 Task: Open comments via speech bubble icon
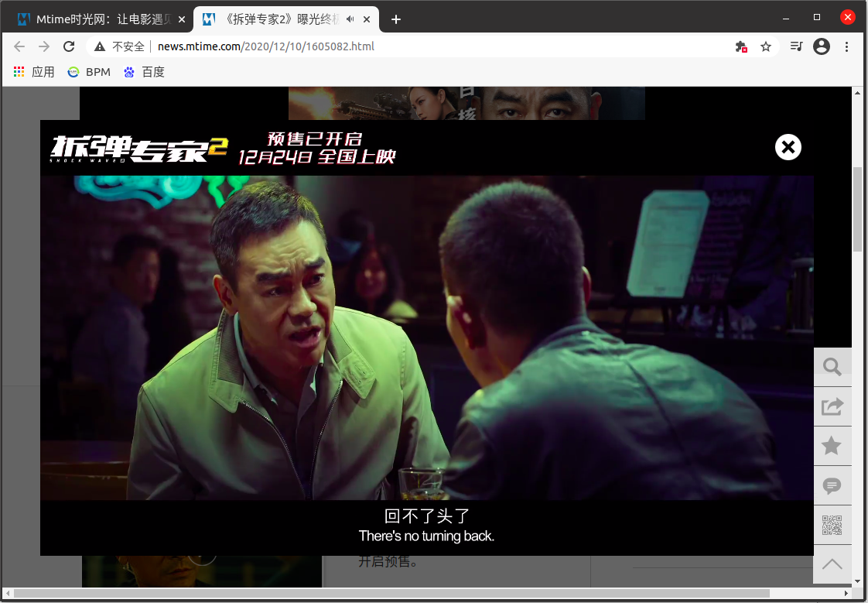(x=832, y=485)
